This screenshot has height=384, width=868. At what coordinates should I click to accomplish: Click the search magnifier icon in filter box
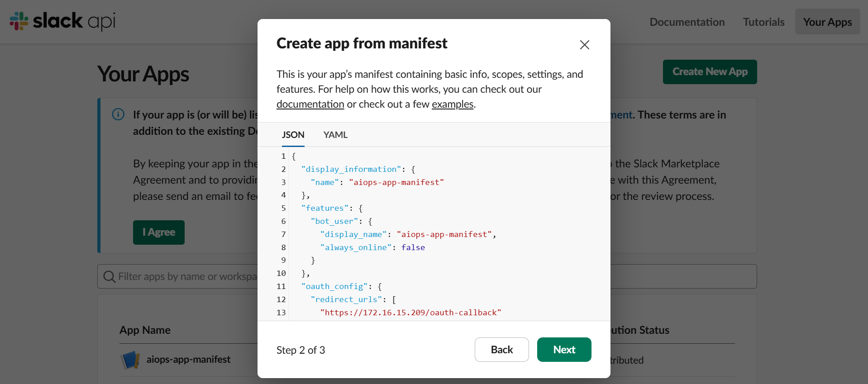pos(109,276)
